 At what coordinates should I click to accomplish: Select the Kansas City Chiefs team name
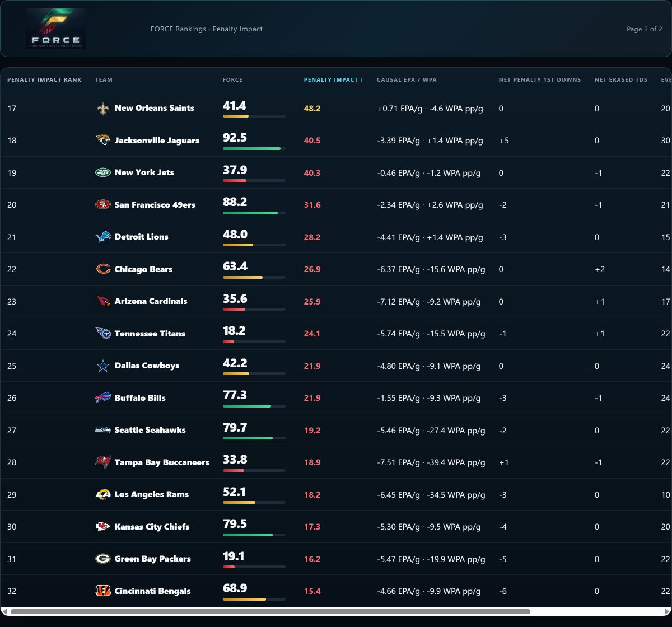(x=152, y=527)
